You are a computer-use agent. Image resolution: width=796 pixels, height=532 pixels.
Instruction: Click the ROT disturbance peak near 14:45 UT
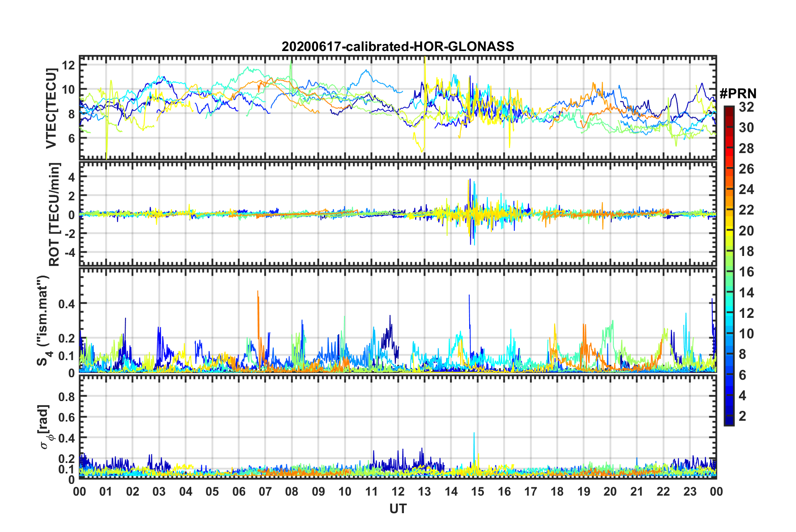click(x=470, y=211)
